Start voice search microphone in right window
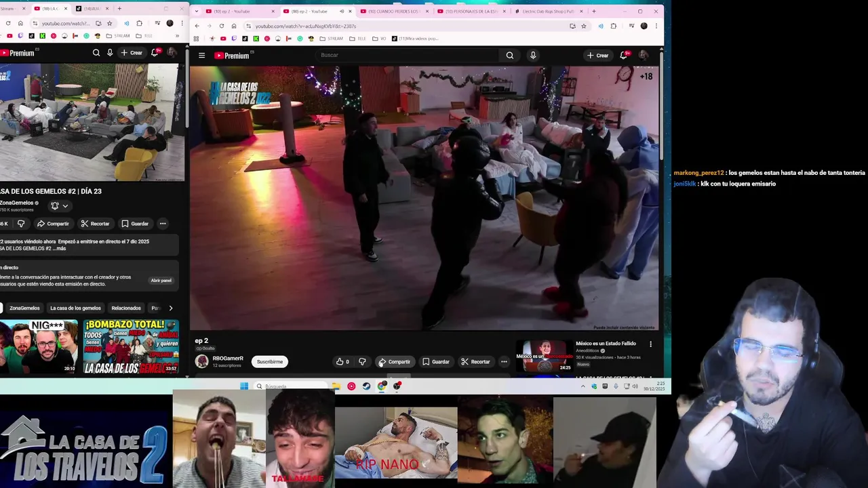868x488 pixels. pyautogui.click(x=533, y=56)
